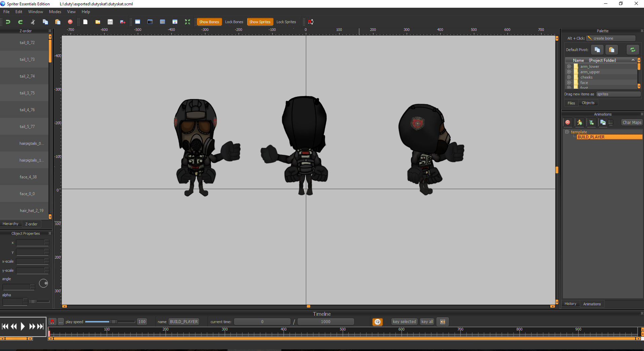The width and height of the screenshot is (644, 351).
Task: Toggle the Show Bones button off
Action: tap(209, 22)
